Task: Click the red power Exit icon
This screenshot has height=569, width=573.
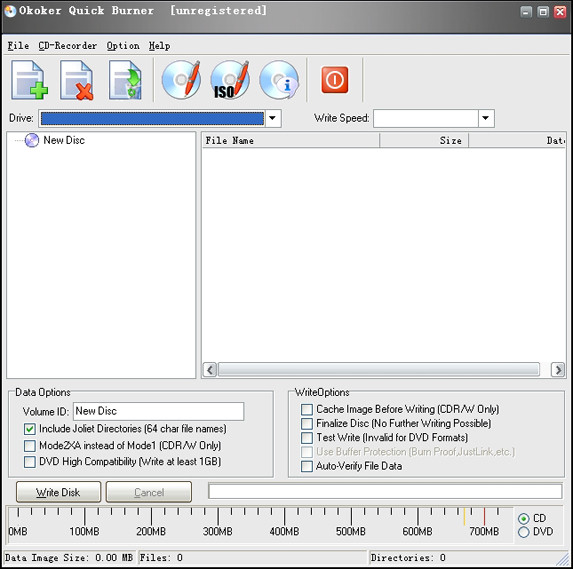Action: coord(335,80)
